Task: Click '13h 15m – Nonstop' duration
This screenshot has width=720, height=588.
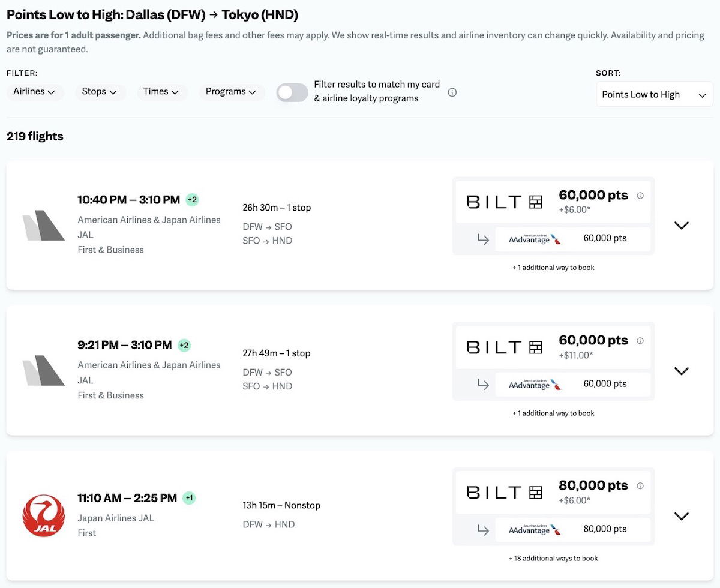Action: [281, 505]
